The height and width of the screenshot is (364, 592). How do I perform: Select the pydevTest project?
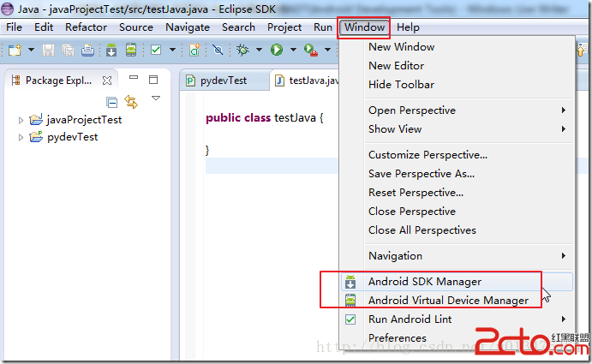pyautogui.click(x=72, y=137)
